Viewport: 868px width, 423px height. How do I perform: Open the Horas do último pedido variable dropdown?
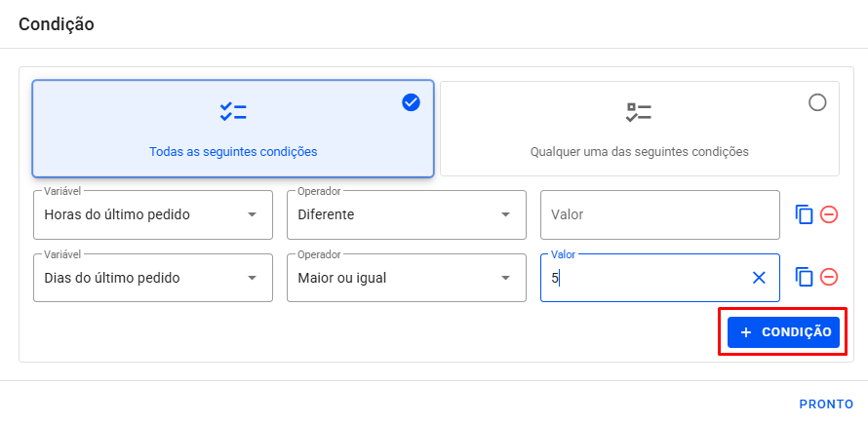click(x=153, y=214)
